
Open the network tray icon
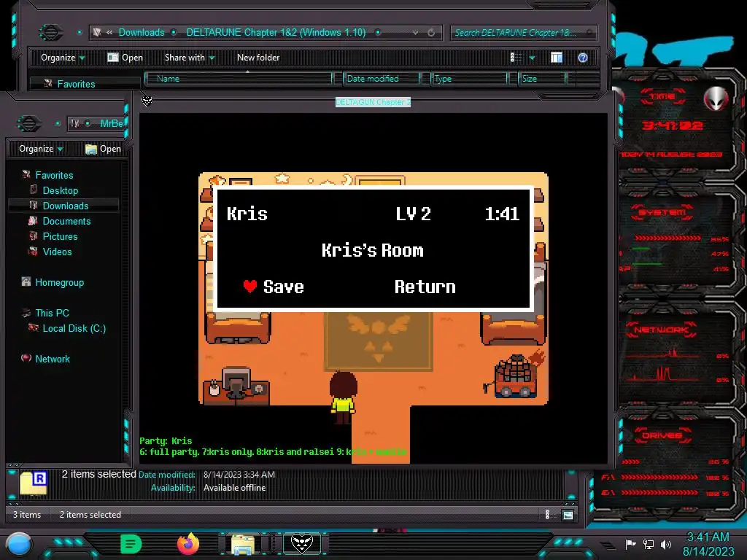(649, 544)
